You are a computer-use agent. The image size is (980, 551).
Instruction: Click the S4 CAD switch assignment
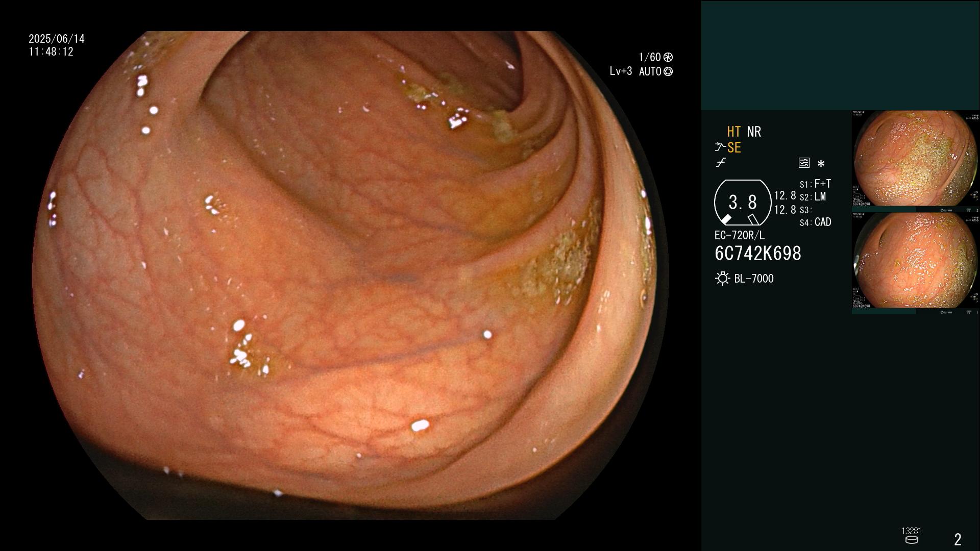[x=815, y=222]
